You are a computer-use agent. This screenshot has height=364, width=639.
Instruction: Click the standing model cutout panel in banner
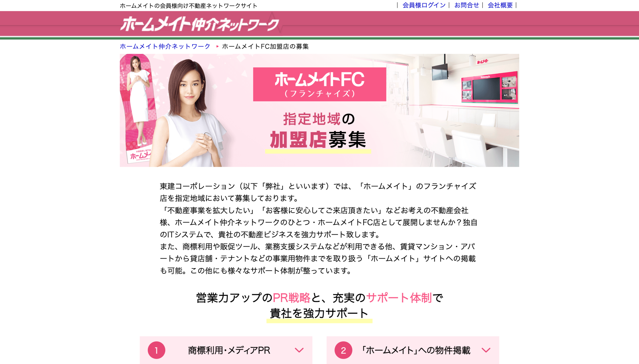tap(136, 109)
